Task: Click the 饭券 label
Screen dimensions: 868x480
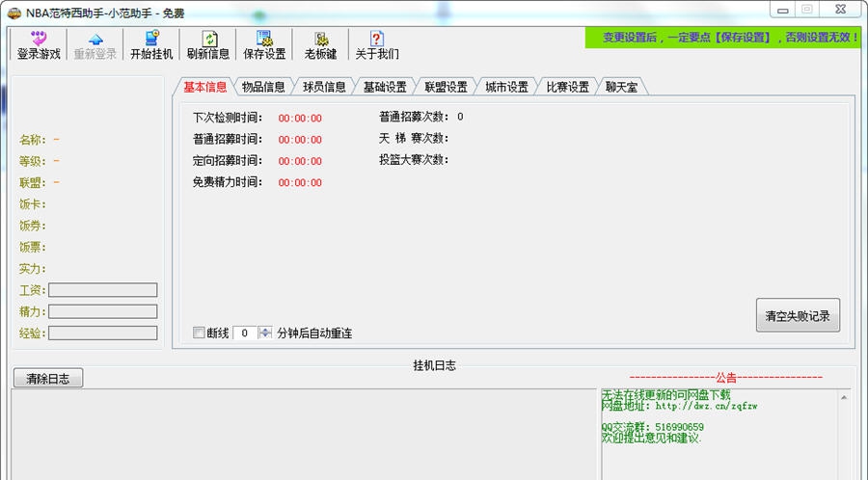Action: [33, 226]
